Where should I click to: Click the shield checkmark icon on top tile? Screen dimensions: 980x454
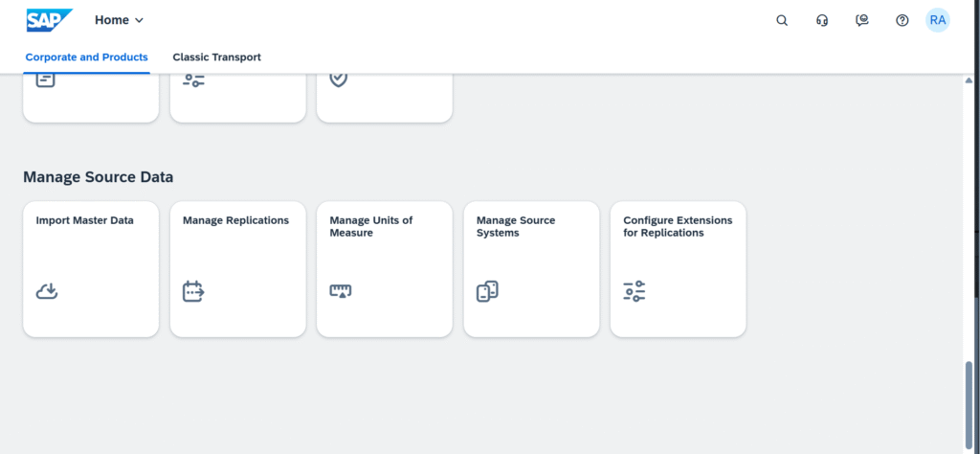coord(339,79)
